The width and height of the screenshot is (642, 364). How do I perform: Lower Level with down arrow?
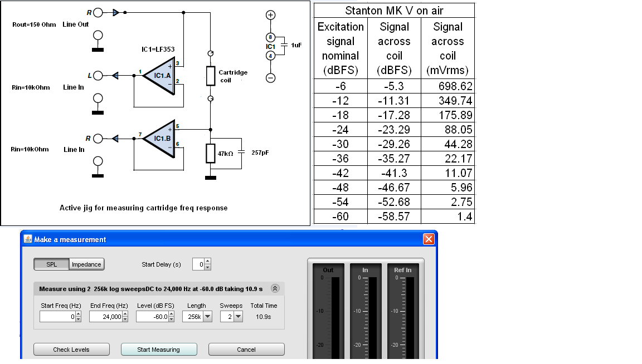coord(171,319)
